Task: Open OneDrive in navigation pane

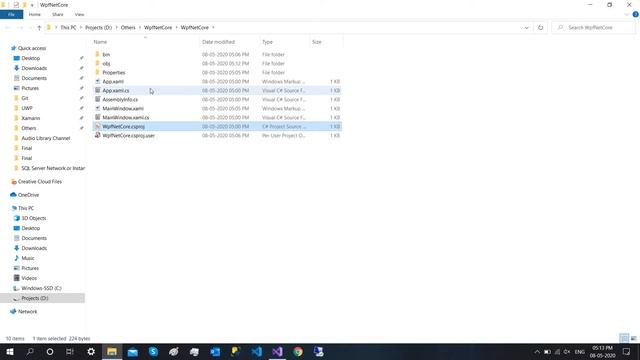Action: tap(28, 195)
